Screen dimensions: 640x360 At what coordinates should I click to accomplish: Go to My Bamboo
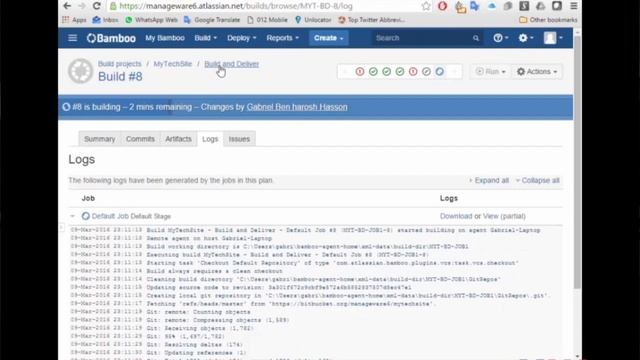[165, 38]
